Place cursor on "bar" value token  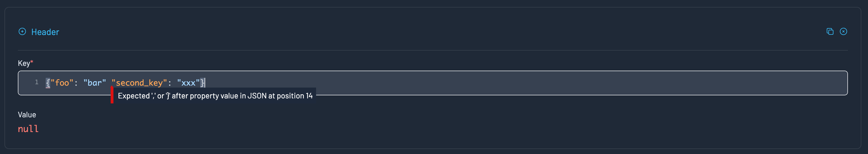tap(95, 83)
